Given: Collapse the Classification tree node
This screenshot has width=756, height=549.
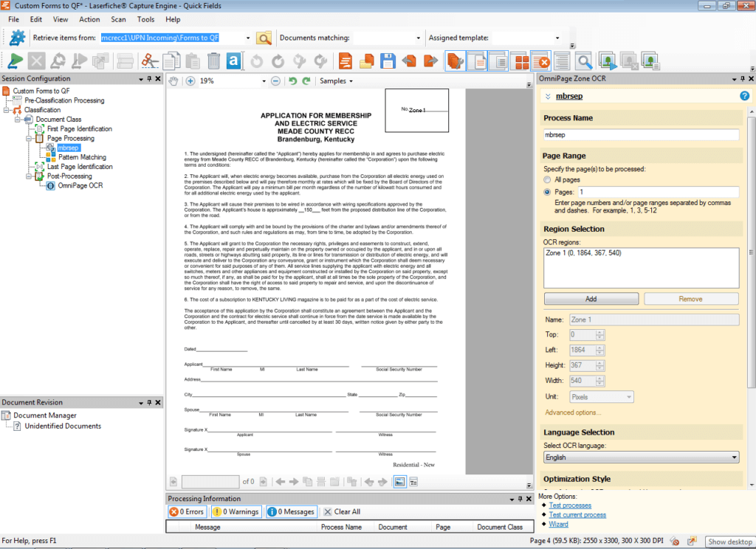Looking at the screenshot, I should tap(6, 110).
